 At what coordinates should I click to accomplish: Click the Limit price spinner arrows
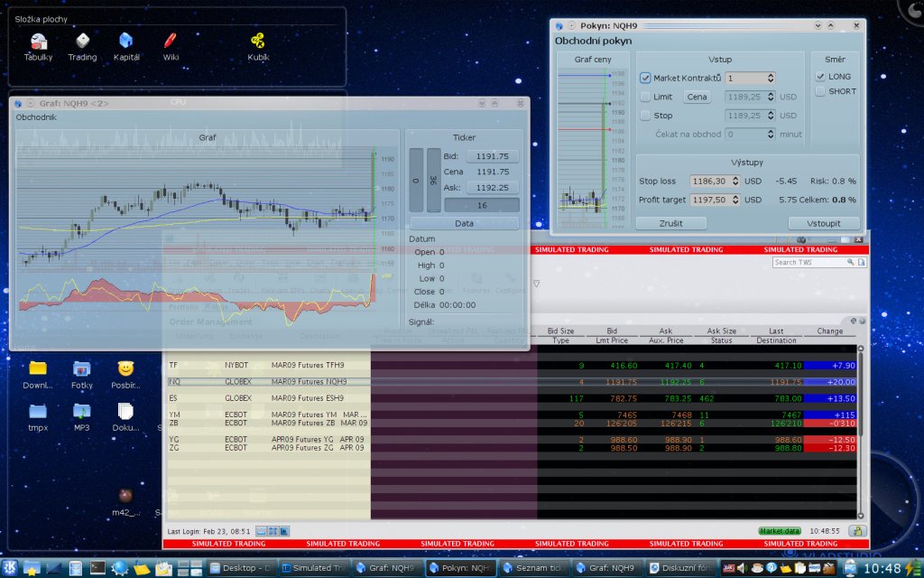click(771, 97)
